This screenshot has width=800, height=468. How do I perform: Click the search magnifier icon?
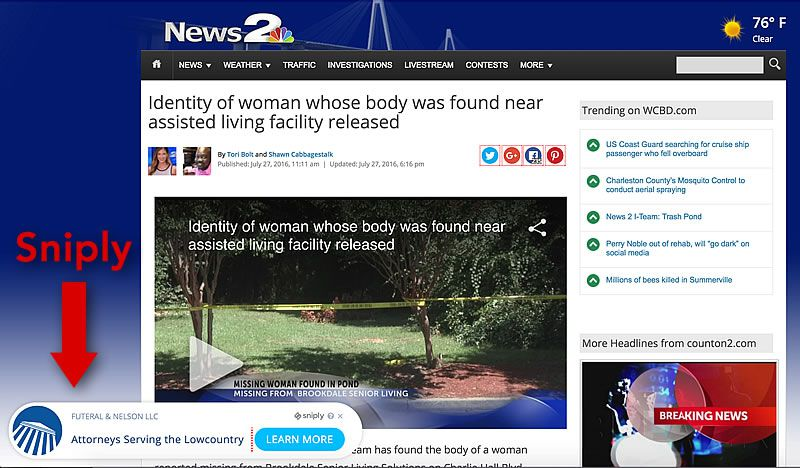(774, 64)
